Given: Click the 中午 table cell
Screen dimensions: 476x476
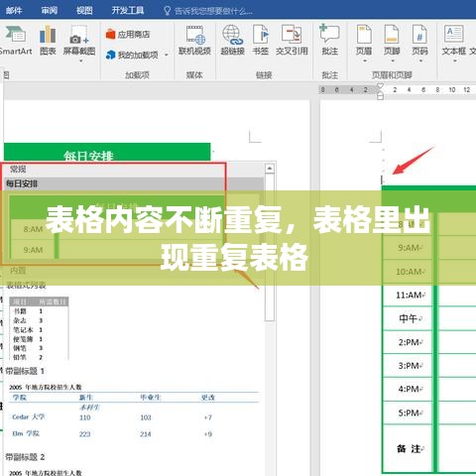Looking at the screenshot, I should pos(408,318).
